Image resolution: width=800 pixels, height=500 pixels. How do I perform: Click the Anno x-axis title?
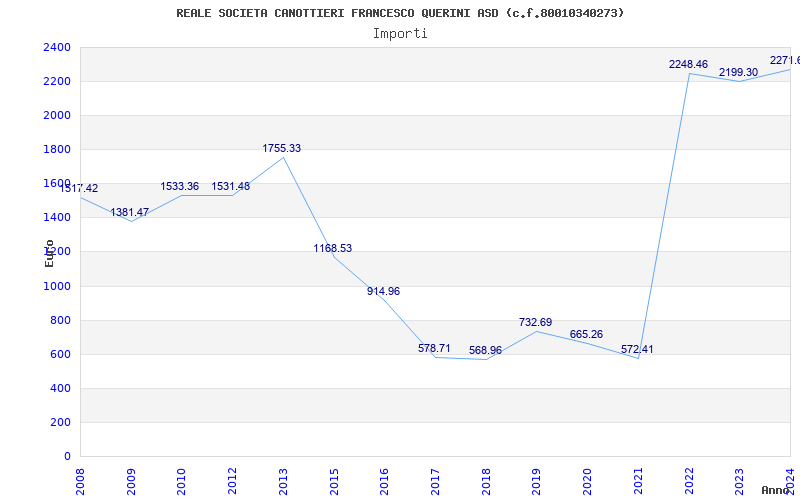776,490
